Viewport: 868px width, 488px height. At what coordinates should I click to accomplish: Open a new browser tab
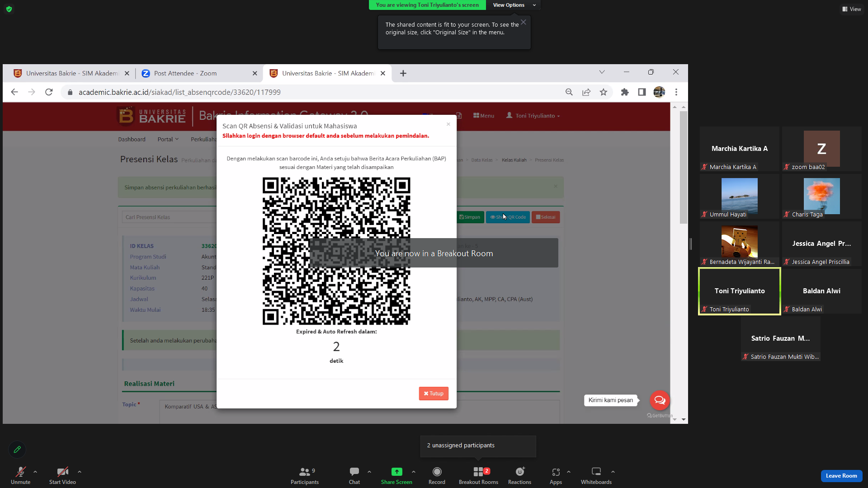click(x=403, y=73)
